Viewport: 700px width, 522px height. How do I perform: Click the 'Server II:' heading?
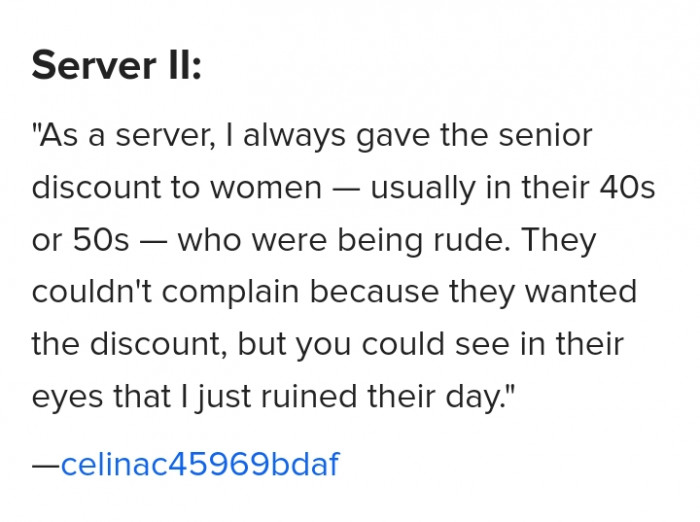116,68
